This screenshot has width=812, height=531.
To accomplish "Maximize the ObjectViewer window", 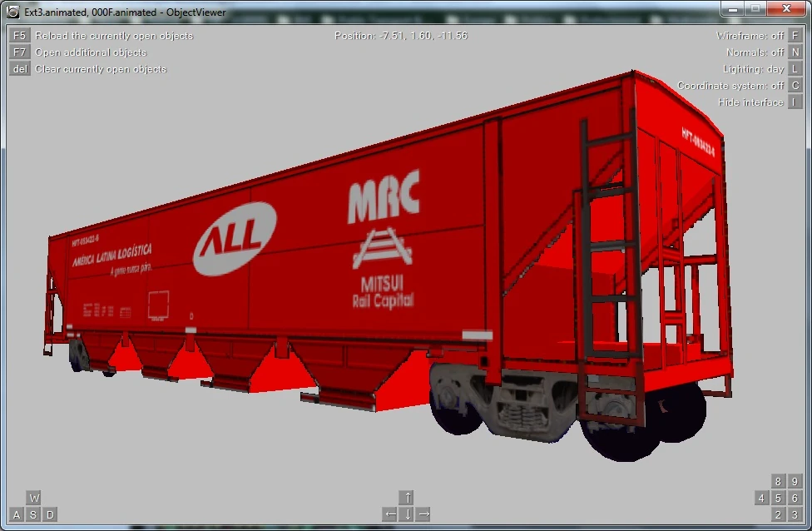I will point(755,8).
